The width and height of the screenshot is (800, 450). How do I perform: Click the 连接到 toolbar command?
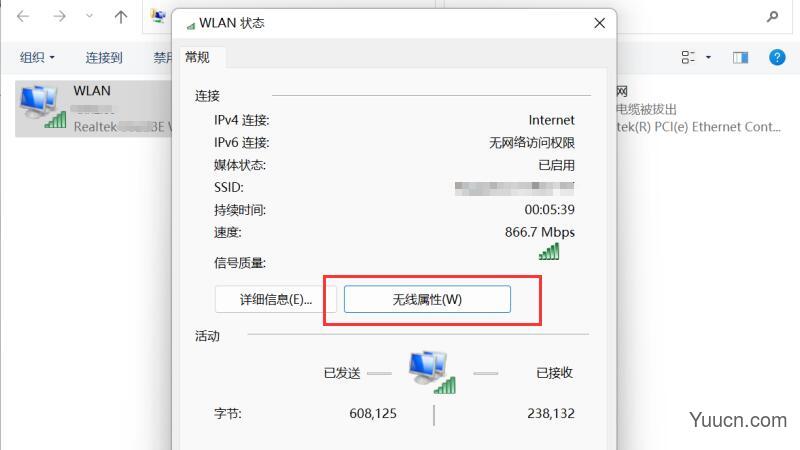point(104,57)
